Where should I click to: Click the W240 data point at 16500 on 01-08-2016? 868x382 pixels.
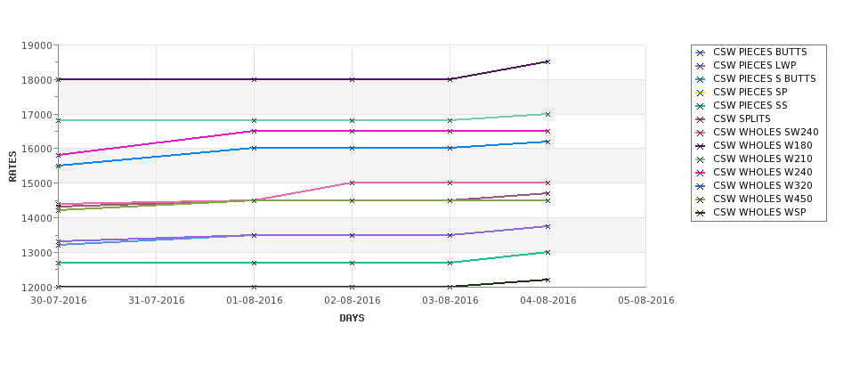point(254,131)
